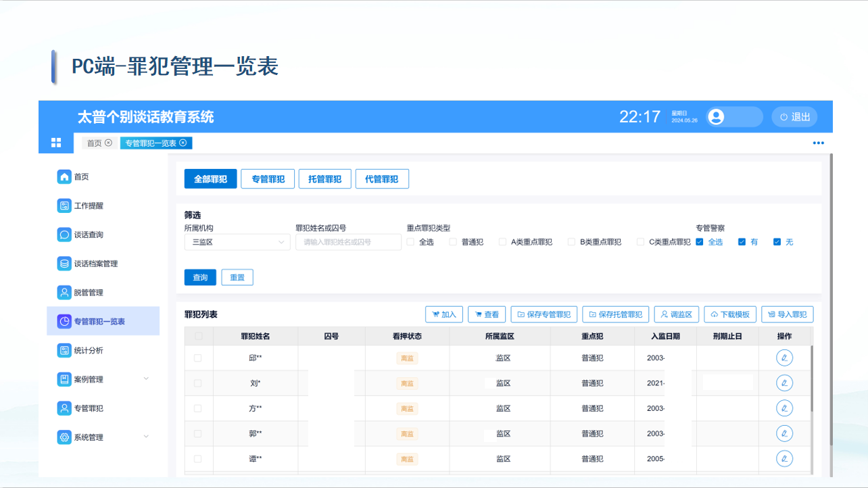Viewport: 868px width, 488px height.
Task: Tick the 普通犯 checkbox
Action: tap(453, 242)
